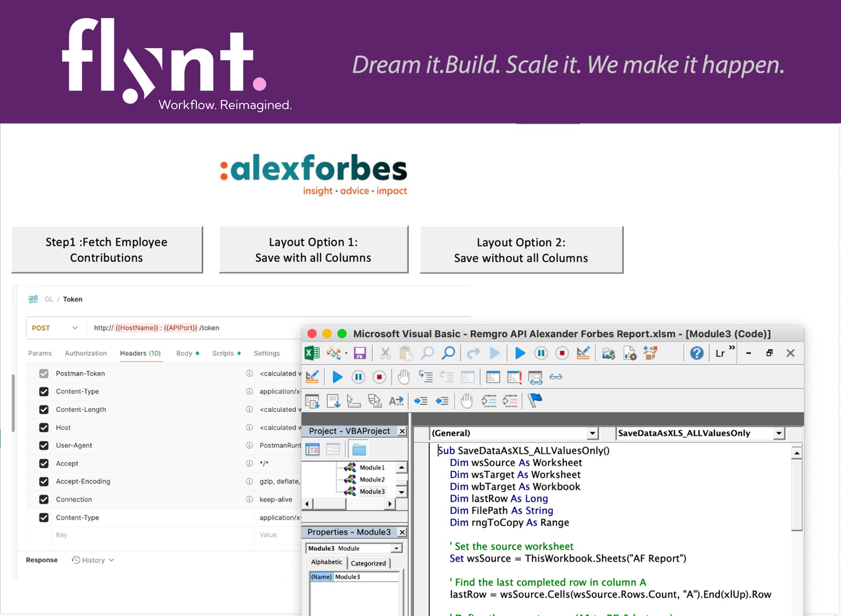Close the Properties - Module3 panel
The image size is (841, 616).
click(x=402, y=532)
